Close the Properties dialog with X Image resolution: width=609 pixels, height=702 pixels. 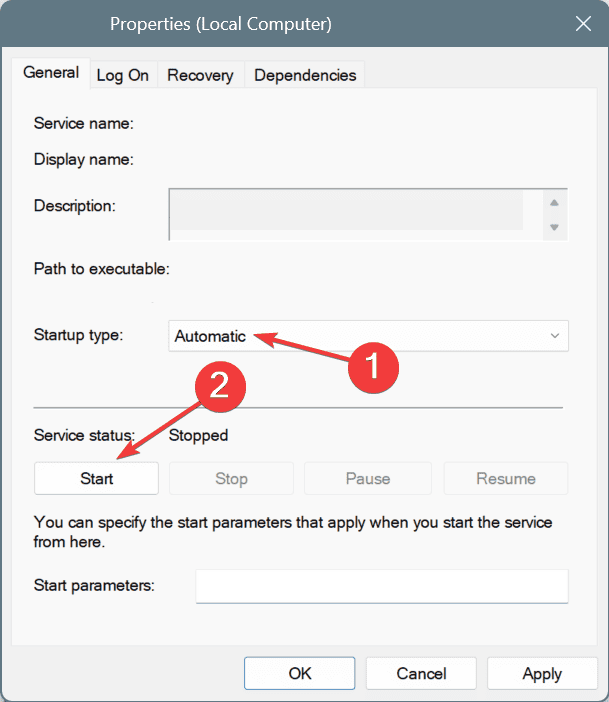pos(583,24)
